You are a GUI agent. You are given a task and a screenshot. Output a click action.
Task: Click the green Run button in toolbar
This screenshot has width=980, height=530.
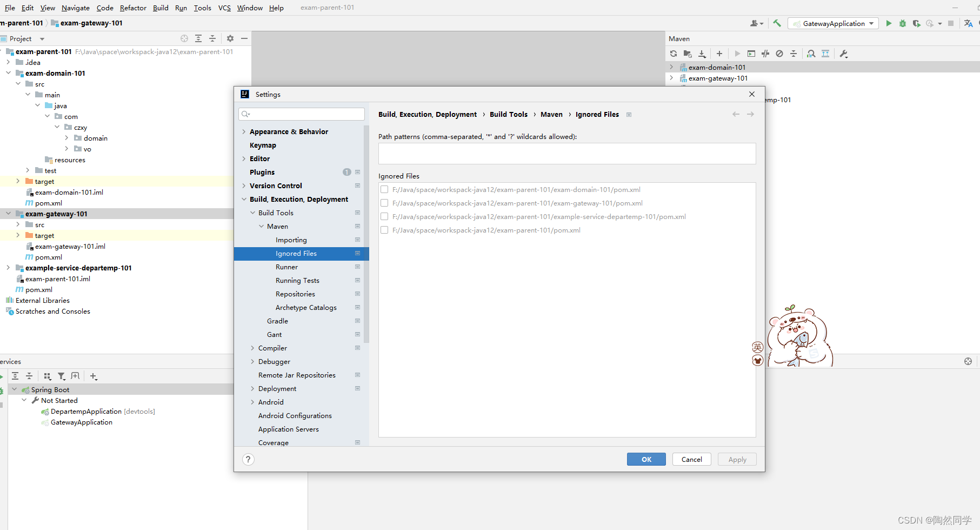889,23
